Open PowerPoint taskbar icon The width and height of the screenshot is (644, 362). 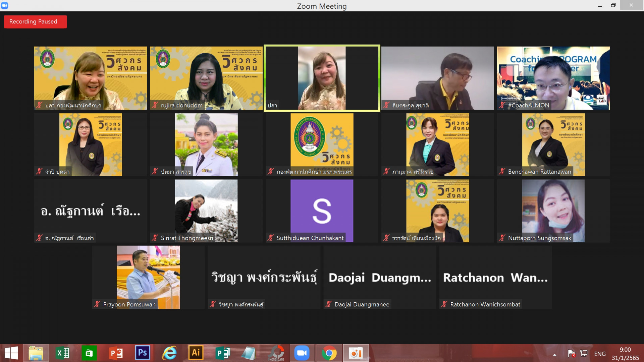pyautogui.click(x=116, y=353)
